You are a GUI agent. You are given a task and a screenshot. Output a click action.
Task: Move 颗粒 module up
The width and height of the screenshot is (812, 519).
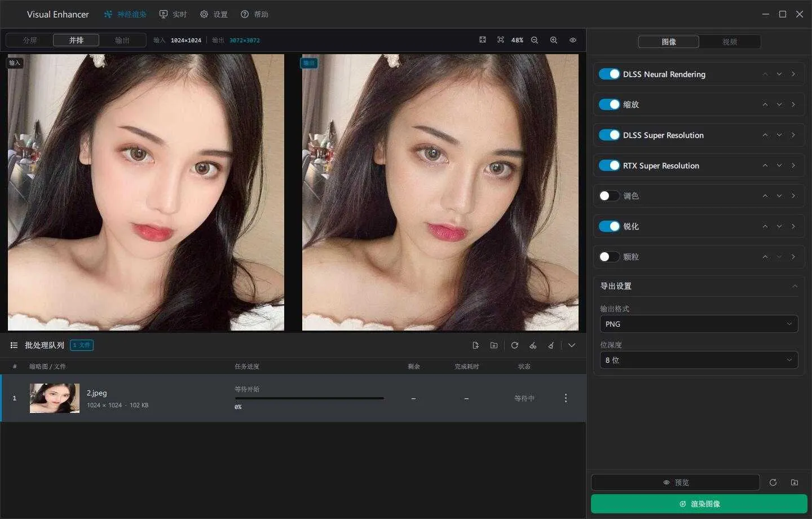point(765,257)
